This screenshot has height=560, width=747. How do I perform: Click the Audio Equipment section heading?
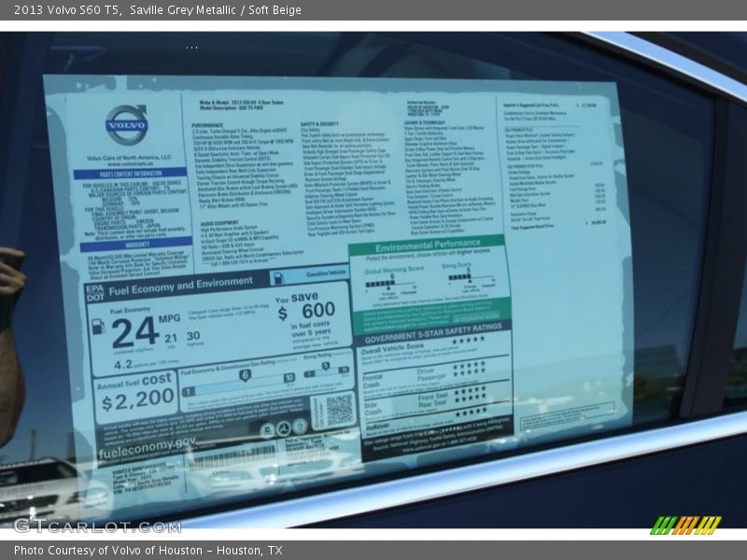point(219,223)
